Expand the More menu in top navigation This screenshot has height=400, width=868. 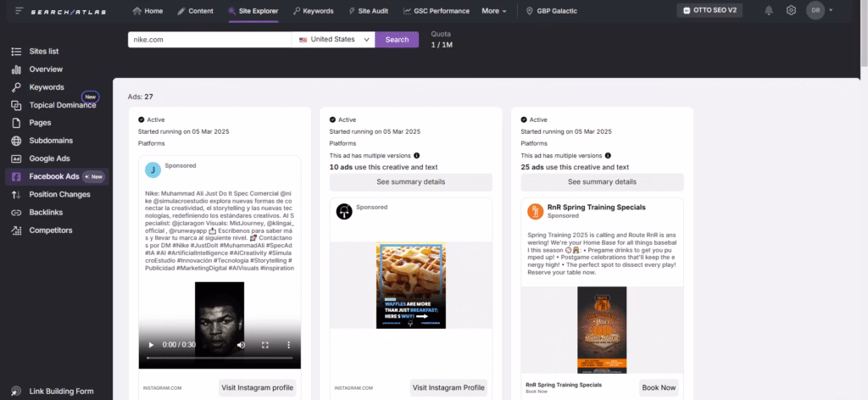pyautogui.click(x=494, y=11)
